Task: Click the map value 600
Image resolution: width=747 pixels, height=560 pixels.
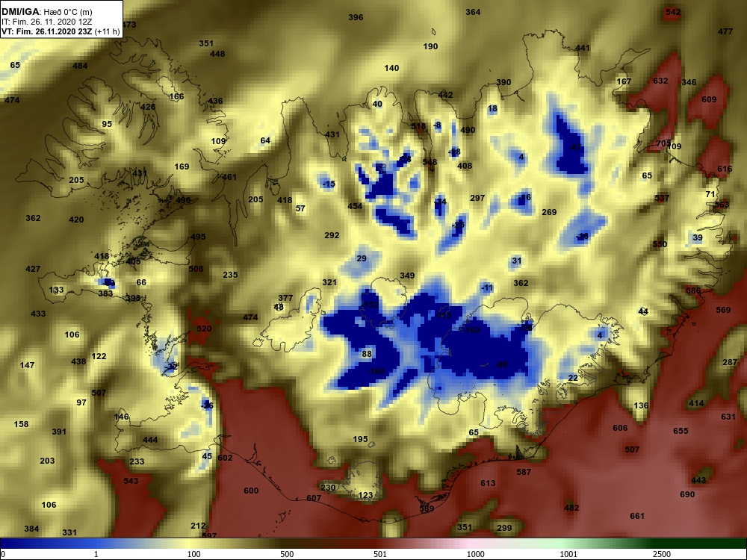Action: pyautogui.click(x=251, y=491)
